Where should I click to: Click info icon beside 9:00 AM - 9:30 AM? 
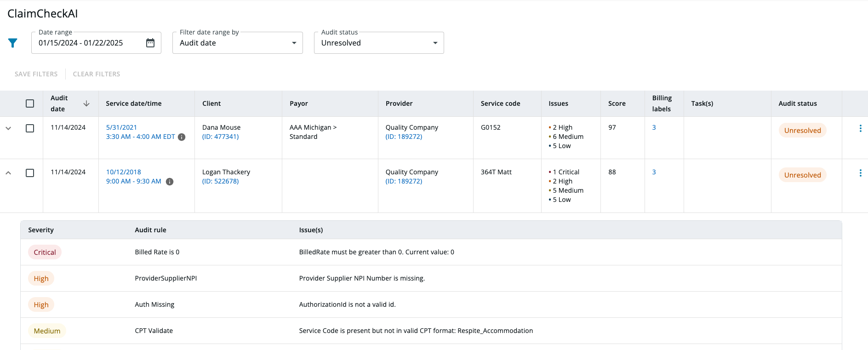point(170,182)
